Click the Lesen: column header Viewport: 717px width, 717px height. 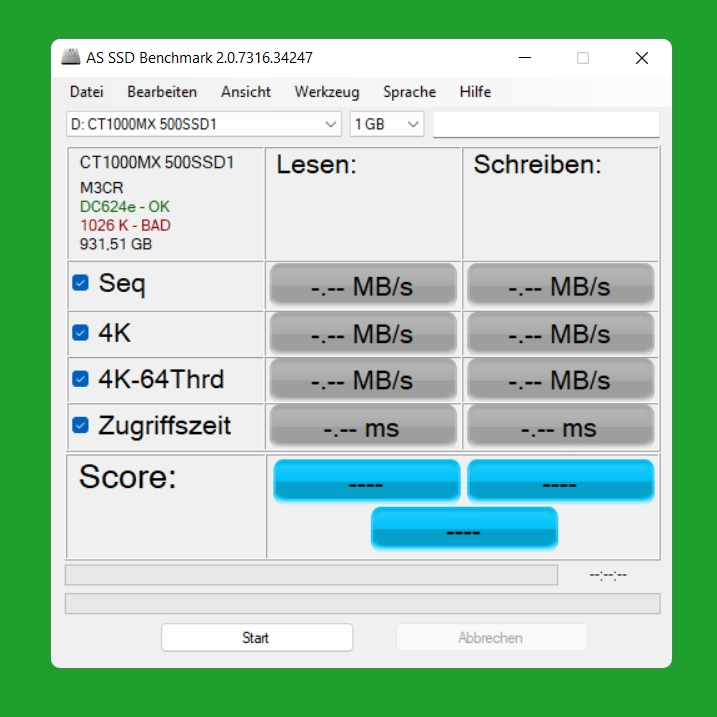(x=316, y=165)
